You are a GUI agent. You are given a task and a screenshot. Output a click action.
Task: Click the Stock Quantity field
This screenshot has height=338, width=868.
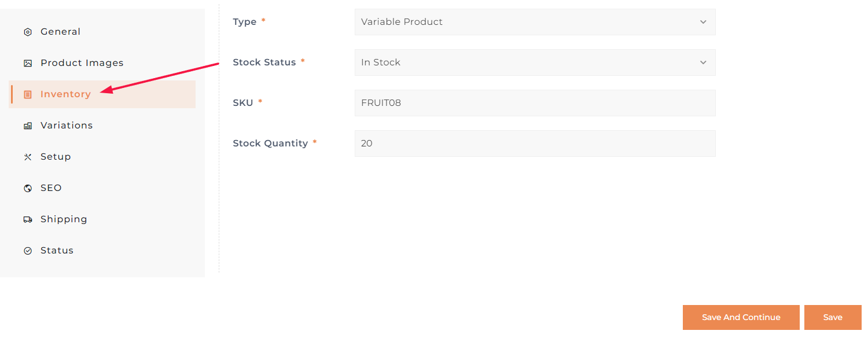(x=534, y=144)
